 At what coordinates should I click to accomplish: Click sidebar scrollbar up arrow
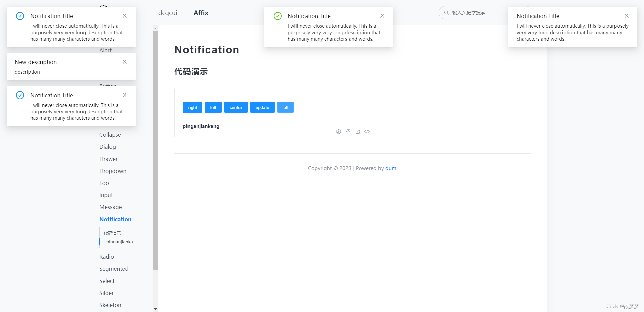tap(155, 29)
